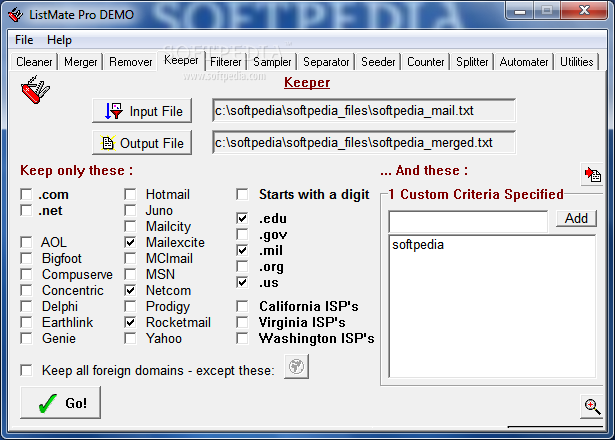The image size is (615, 440).
Task: Uncheck the .edu checkbox
Action: [x=242, y=218]
